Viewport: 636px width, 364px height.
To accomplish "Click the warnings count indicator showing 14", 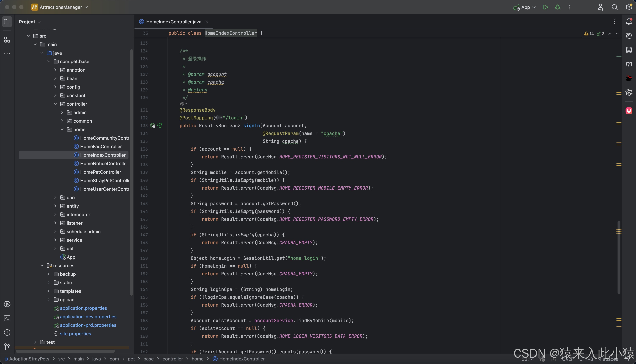I will pyautogui.click(x=589, y=34).
